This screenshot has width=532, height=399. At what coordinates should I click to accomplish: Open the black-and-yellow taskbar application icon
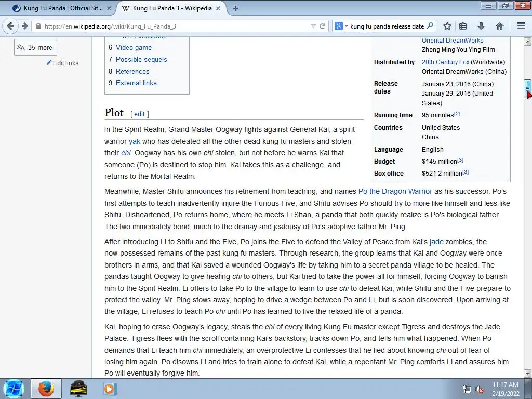click(x=78, y=389)
